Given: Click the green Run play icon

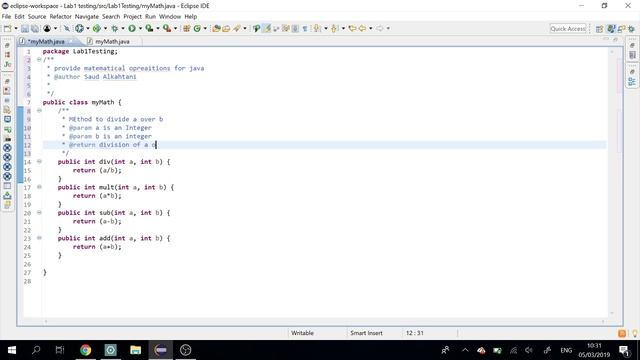Looking at the screenshot, I should click(x=132, y=28).
